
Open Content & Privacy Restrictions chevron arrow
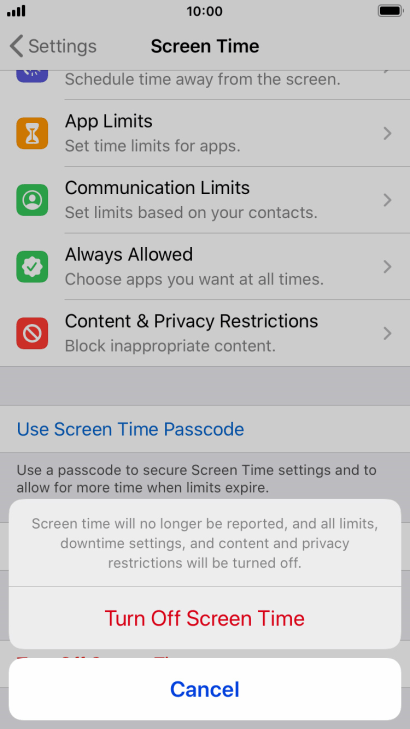coord(387,333)
